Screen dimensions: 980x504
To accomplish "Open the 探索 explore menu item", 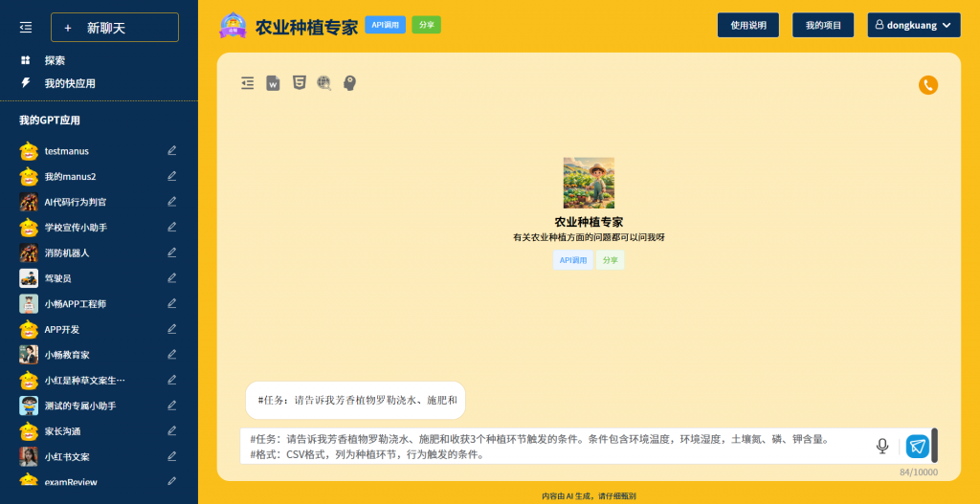I will tap(55, 60).
